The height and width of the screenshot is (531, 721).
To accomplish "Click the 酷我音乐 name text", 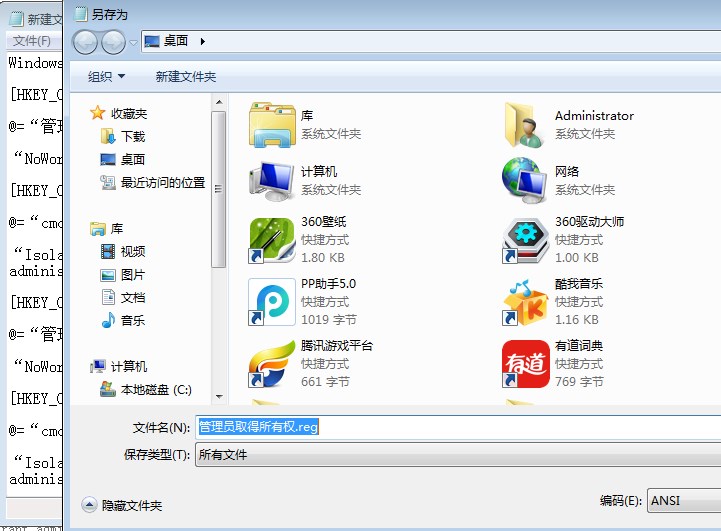I will pos(578,284).
